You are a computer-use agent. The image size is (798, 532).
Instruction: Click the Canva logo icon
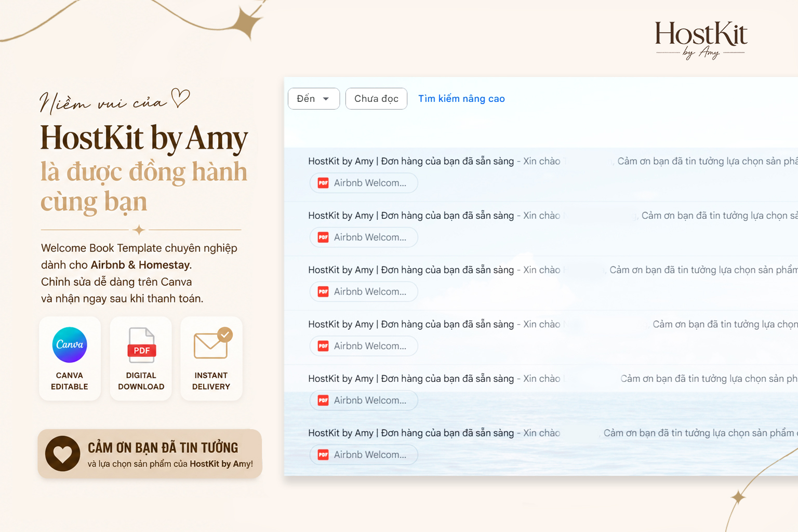pyautogui.click(x=70, y=344)
